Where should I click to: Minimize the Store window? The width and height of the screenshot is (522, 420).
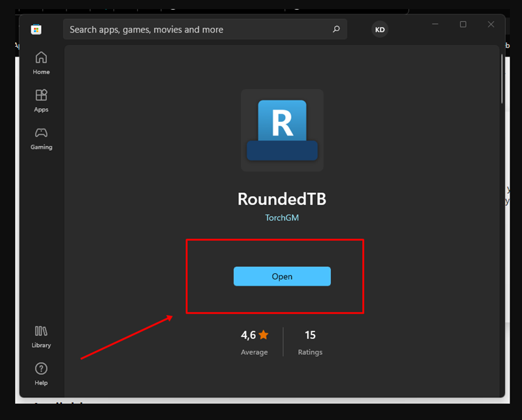point(435,24)
